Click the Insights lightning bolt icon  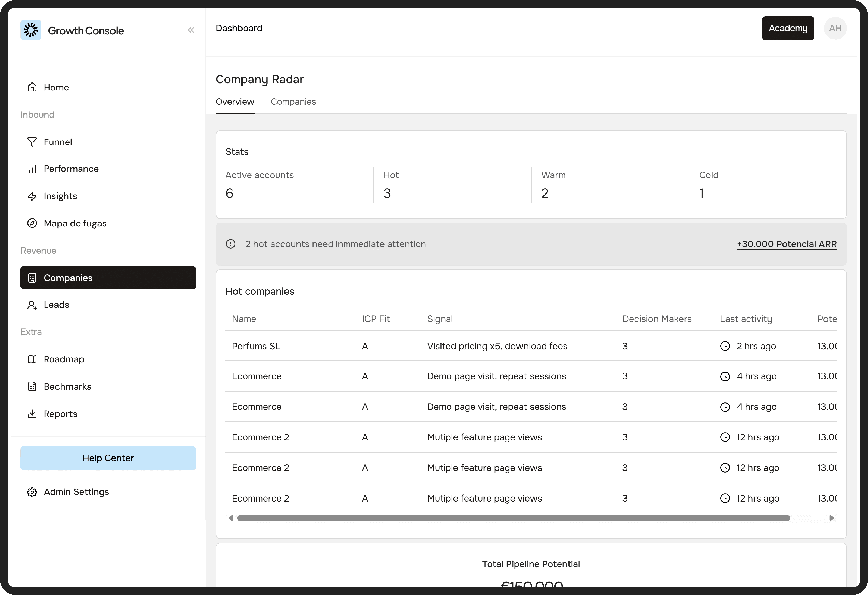32,196
